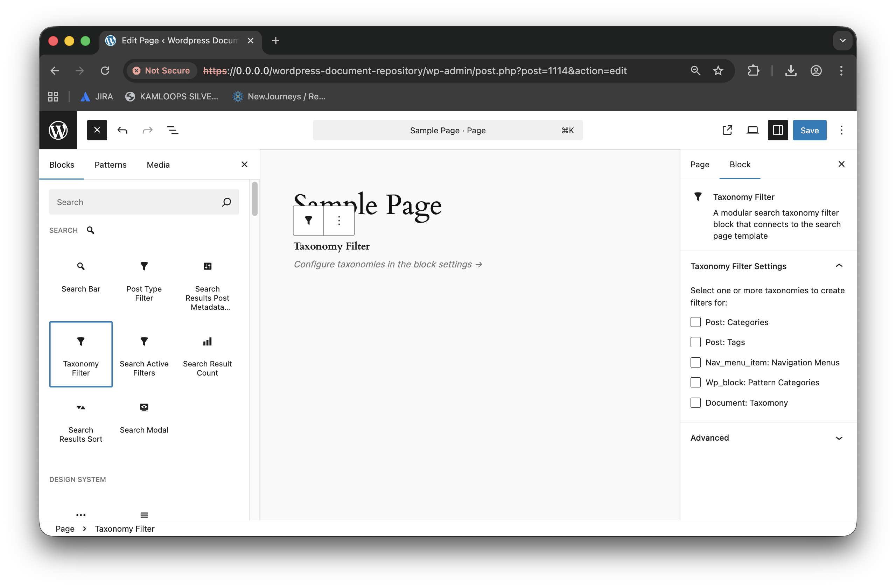
Task: Check the Post: Categories checkbox
Action: pos(695,322)
